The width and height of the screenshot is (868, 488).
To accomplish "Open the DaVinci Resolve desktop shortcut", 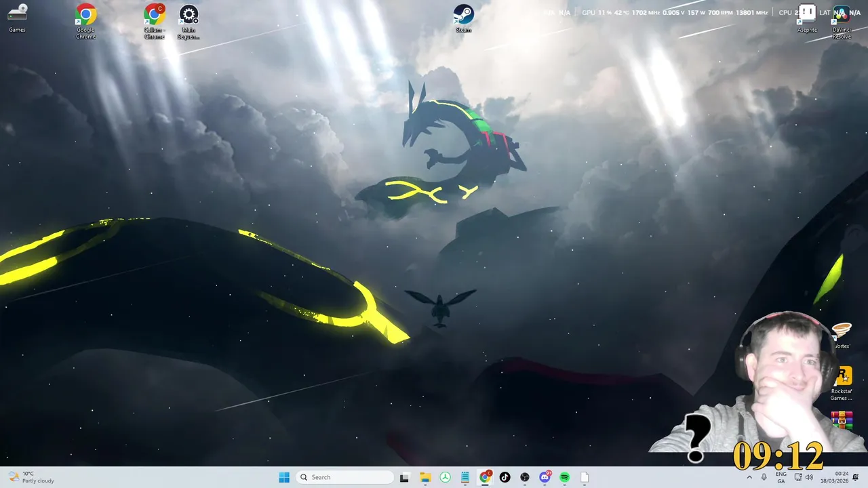I will coord(842,22).
